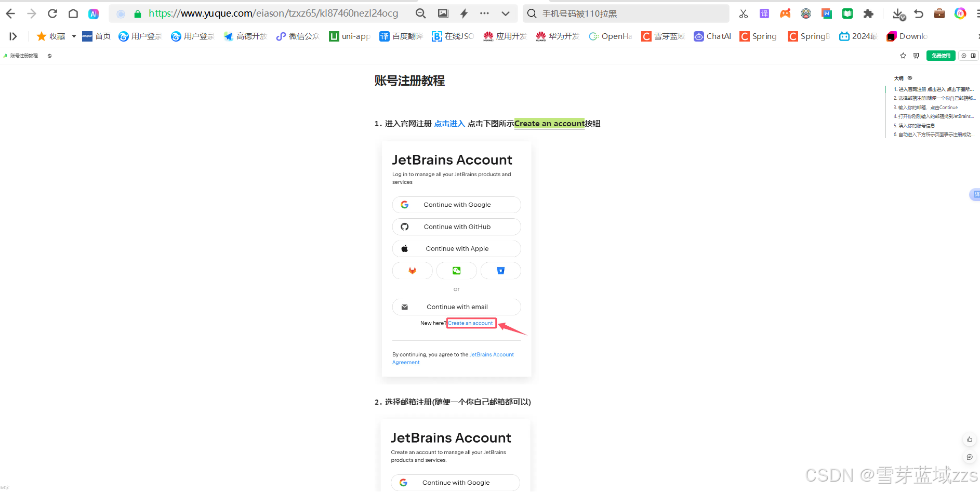
Task: Open the ChatAI bookmark
Action: (x=712, y=36)
